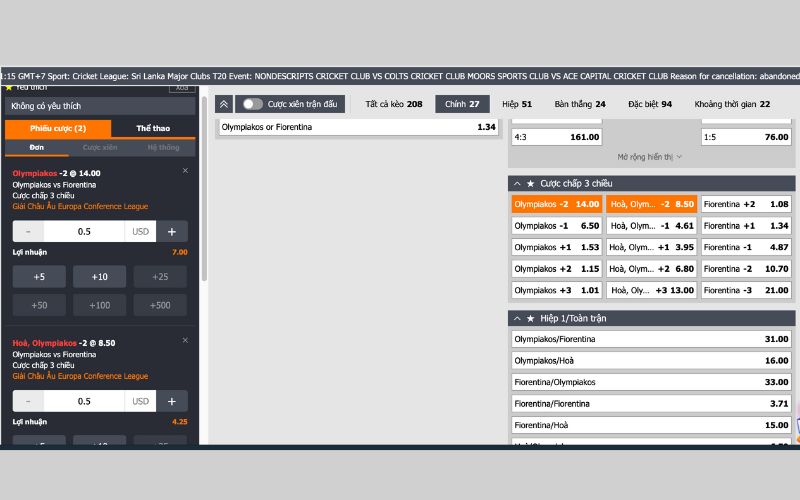
Task: Add +10 quick stake to first bet
Action: [x=99, y=276]
